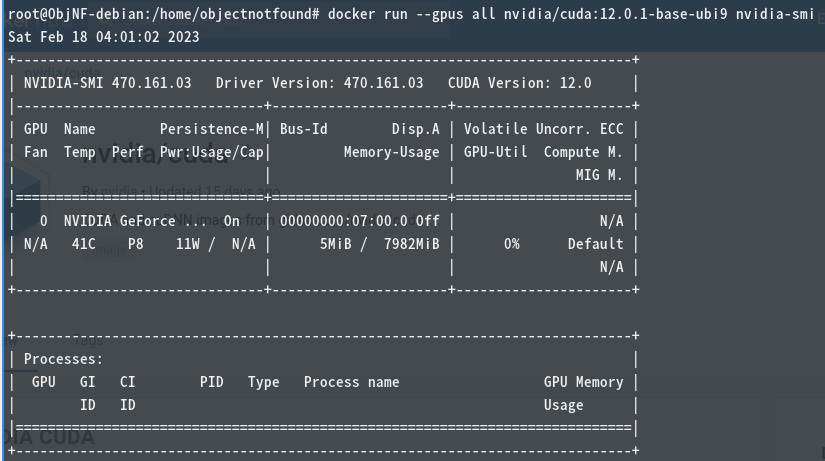Click the nvidia/cuda:12.0.1-base-ubi9 image name

click(x=616, y=14)
